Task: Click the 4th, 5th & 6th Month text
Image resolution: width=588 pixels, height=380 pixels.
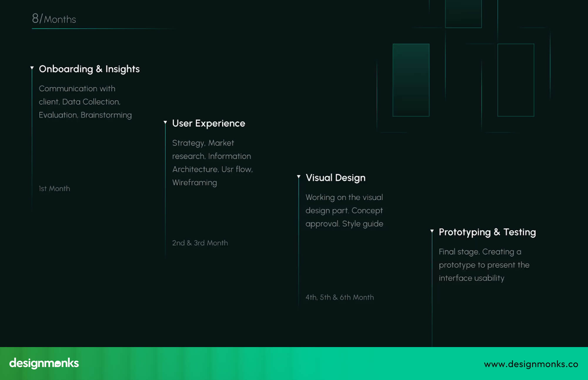Action: pyautogui.click(x=339, y=297)
